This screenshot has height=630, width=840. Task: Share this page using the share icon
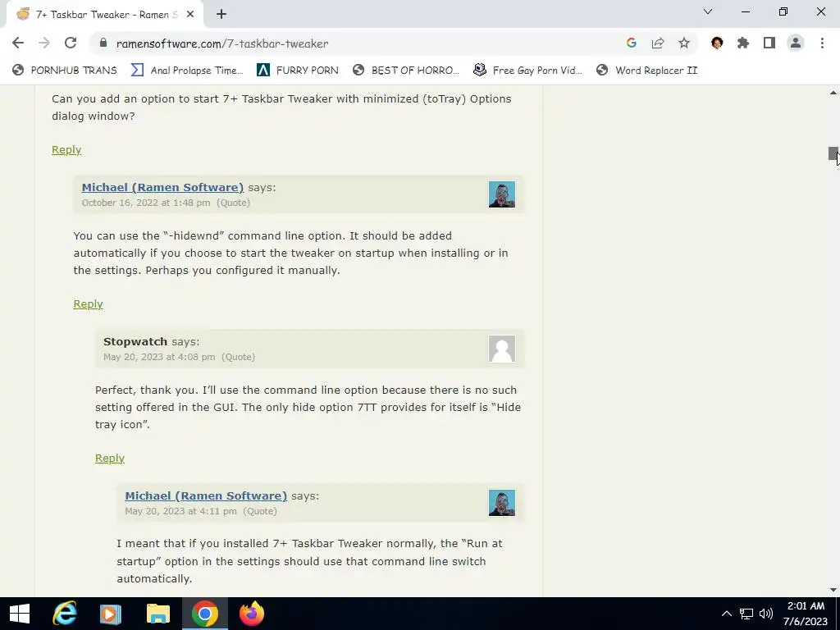[657, 43]
